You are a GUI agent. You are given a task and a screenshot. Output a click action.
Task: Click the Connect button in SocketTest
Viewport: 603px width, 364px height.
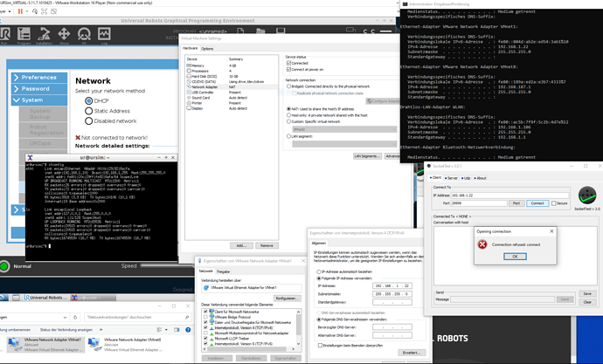537,203
